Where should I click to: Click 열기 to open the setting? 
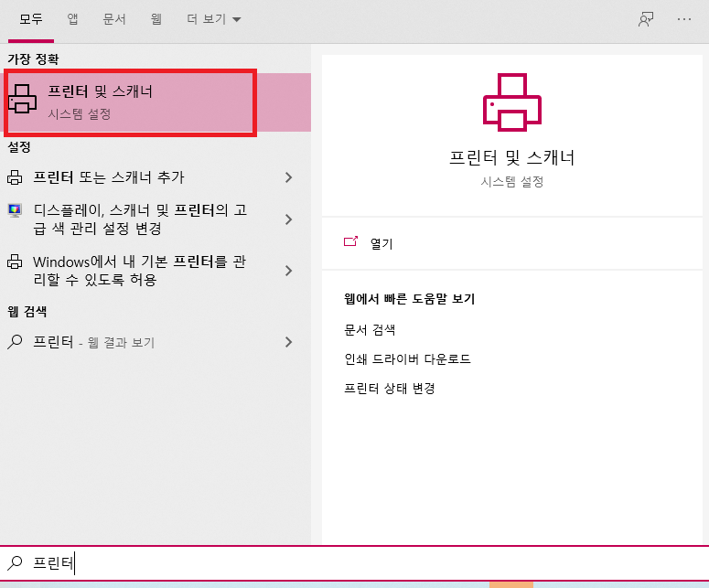381,243
